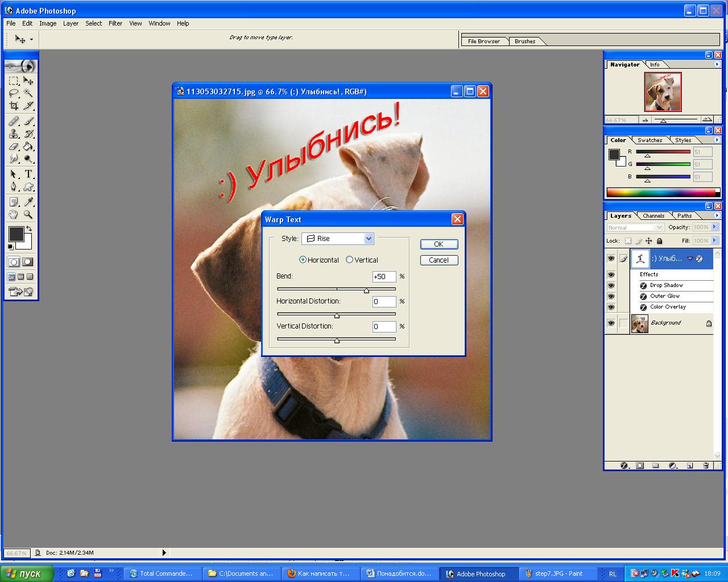The image size is (728, 582).
Task: Select the Vertical radio button
Action: tap(350, 260)
